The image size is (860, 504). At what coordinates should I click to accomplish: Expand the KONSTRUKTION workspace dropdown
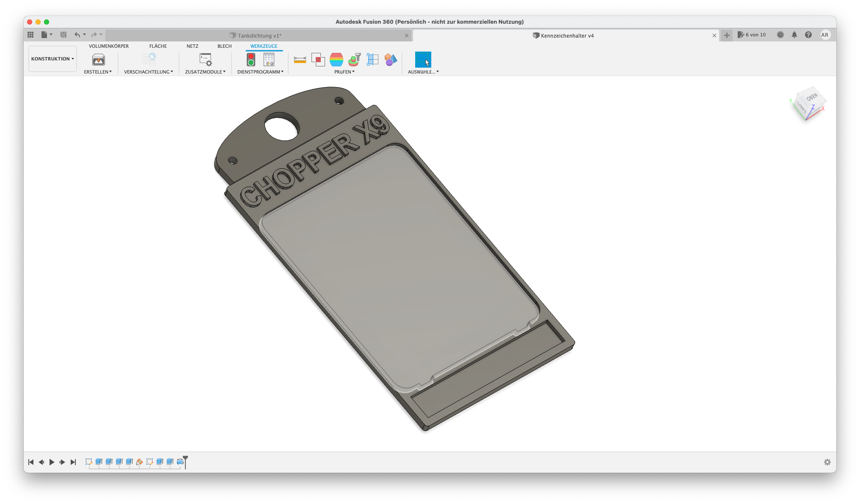tap(52, 59)
